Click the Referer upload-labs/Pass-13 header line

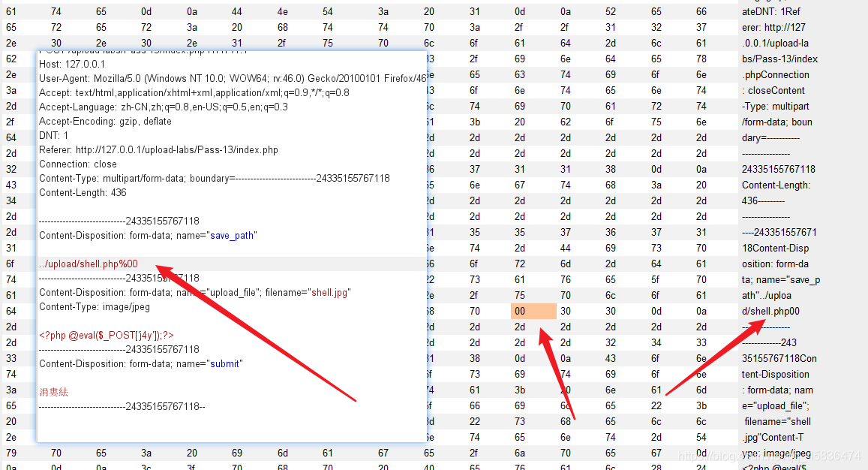click(158, 149)
